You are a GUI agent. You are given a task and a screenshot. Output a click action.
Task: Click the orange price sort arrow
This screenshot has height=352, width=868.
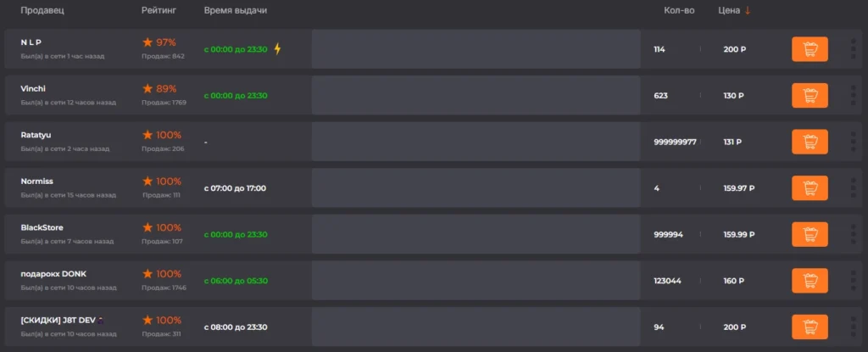[748, 10]
